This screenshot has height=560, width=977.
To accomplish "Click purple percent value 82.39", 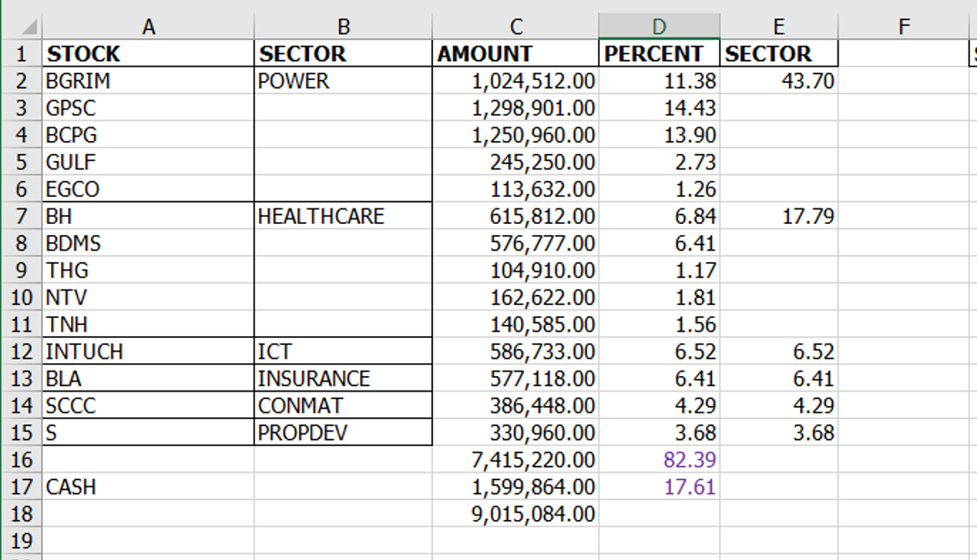I will [x=659, y=460].
